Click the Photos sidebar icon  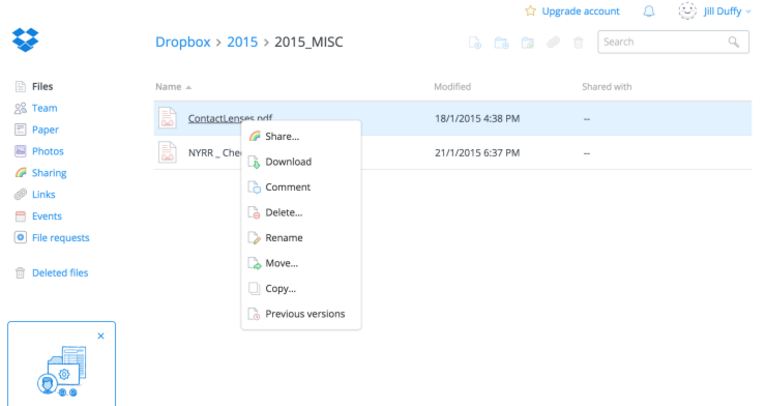(x=20, y=151)
